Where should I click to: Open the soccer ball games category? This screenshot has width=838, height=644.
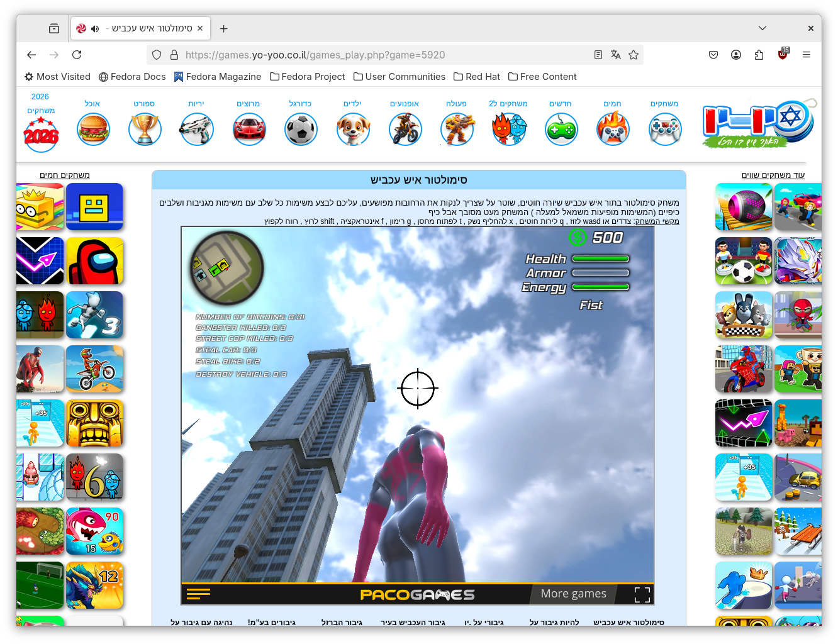pyautogui.click(x=301, y=130)
